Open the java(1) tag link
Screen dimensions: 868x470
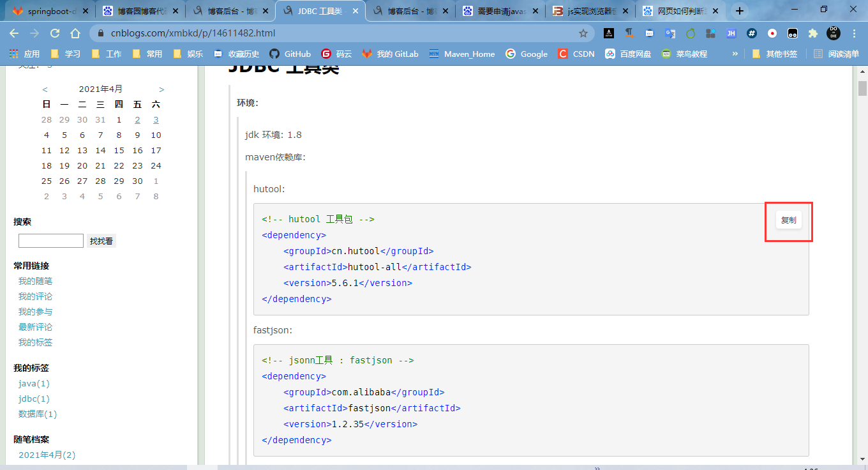pos(34,383)
